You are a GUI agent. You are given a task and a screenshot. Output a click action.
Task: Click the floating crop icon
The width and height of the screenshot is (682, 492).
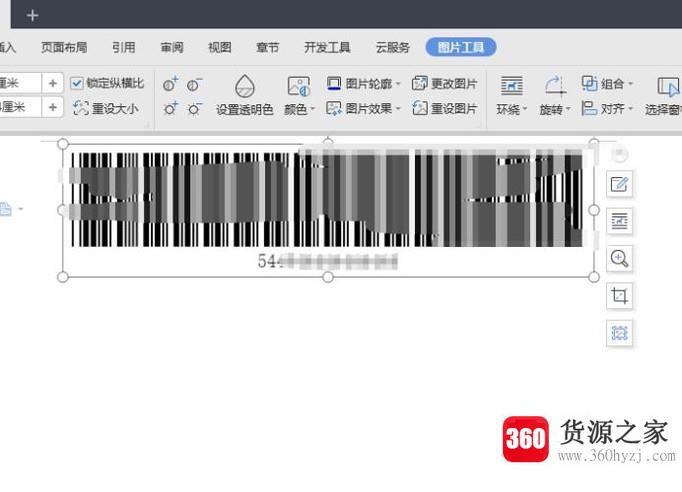point(619,296)
